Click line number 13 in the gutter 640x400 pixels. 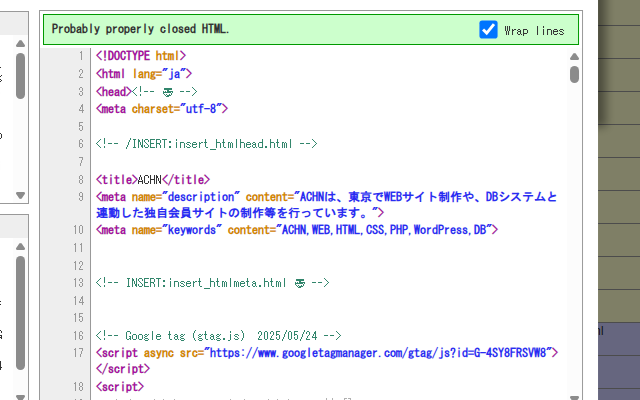tap(78, 283)
